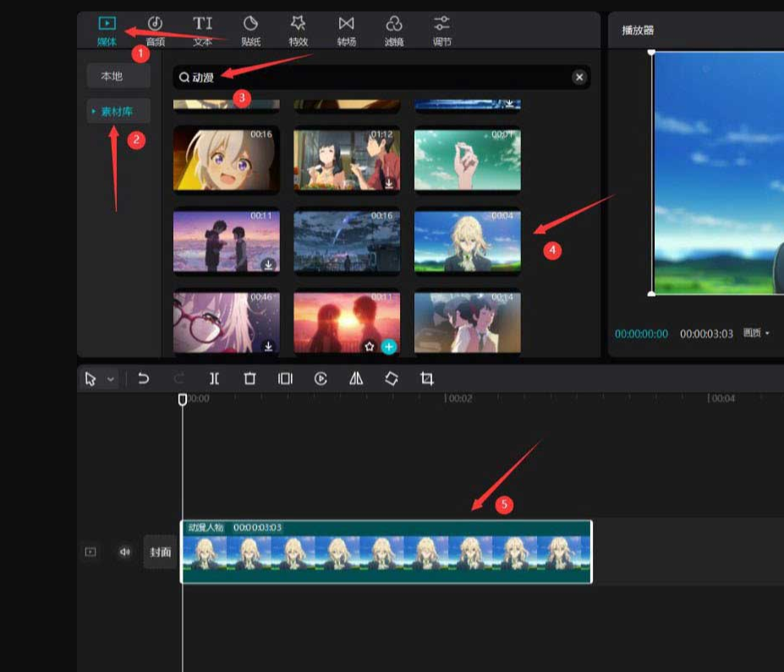The image size is (784, 672).
Task: Open the 转场 (Transitions) tab
Action: 346,31
